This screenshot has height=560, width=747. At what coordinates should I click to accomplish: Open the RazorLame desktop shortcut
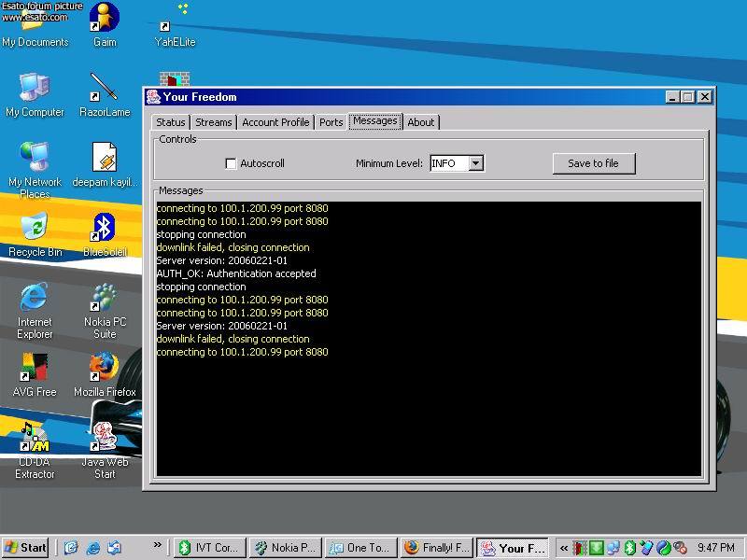point(105,94)
